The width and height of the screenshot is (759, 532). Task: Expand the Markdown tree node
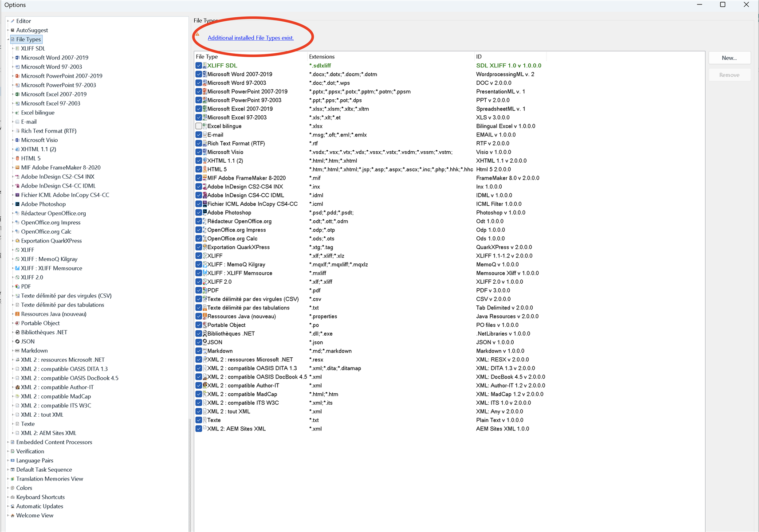[x=12, y=351]
